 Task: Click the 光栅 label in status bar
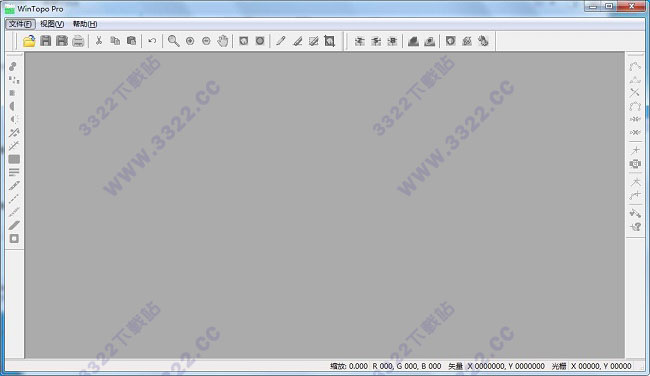559,366
